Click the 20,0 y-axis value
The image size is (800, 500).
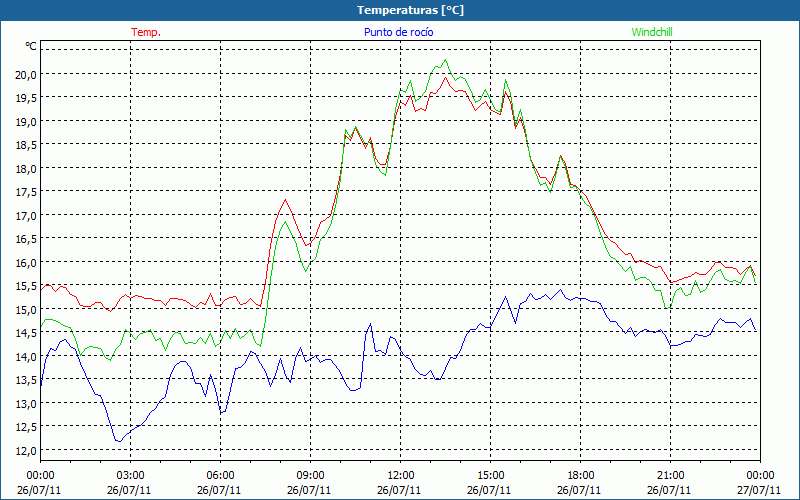[x=26, y=74]
